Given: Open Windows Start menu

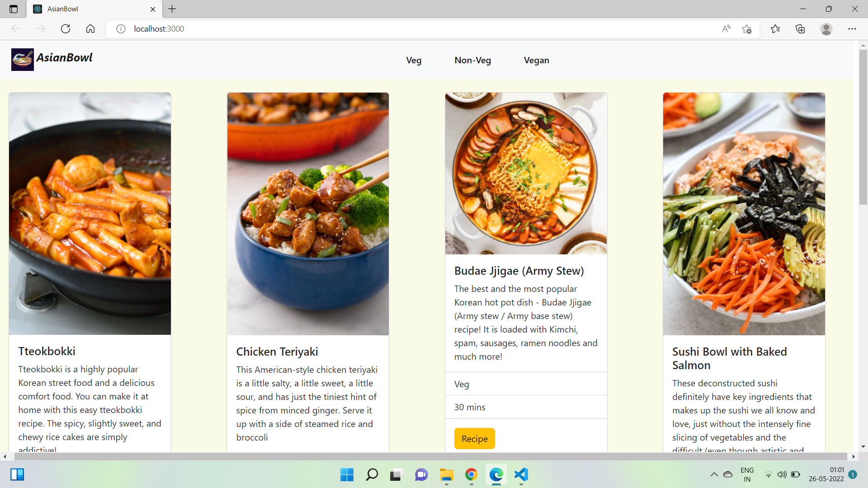Looking at the screenshot, I should [347, 474].
